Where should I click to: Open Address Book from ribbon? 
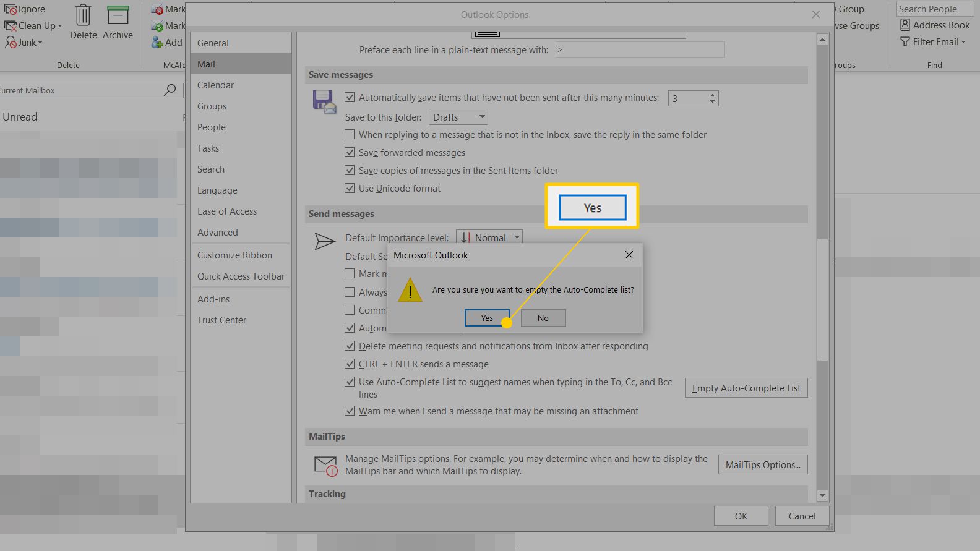click(935, 25)
